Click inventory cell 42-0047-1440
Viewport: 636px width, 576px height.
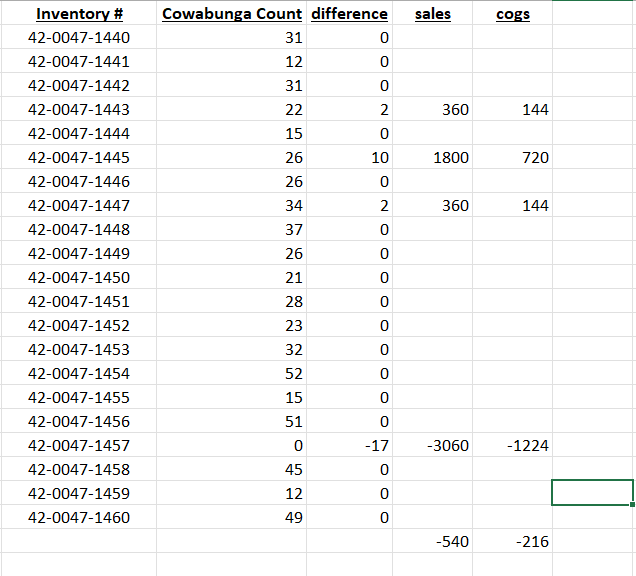[79, 37]
